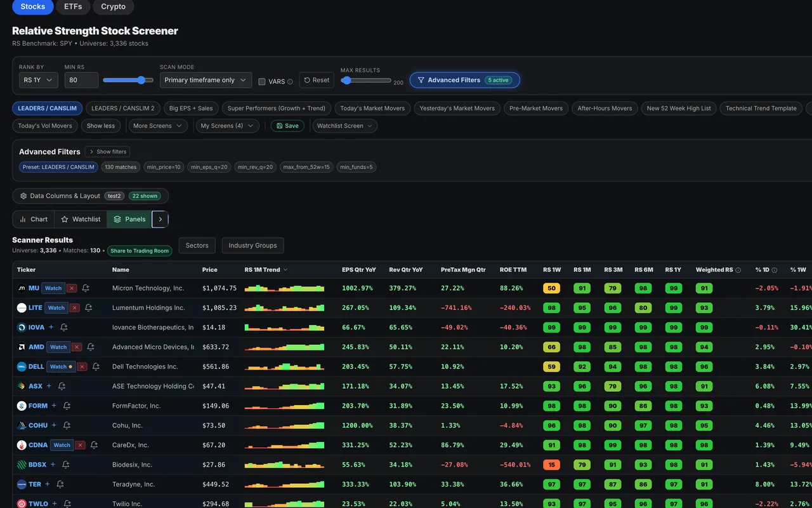Expand More Screens dropdown
Image resolution: width=812 pixels, height=508 pixels.
[158, 126]
